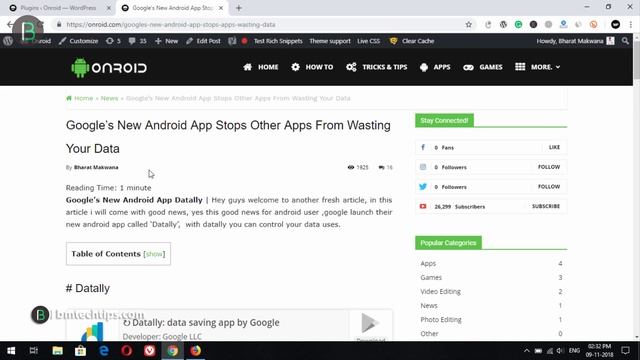Launch Vivaldi browser from the taskbar
Viewport: 640px width, 360px height.
tap(149, 351)
